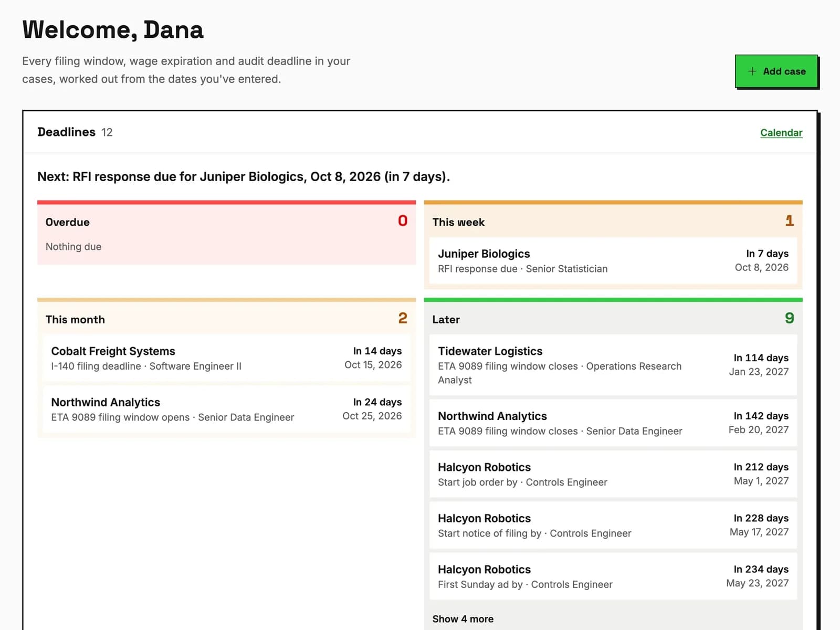Viewport: 840px width, 630px height.
Task: Click the Overdue section heading
Action: click(x=67, y=222)
